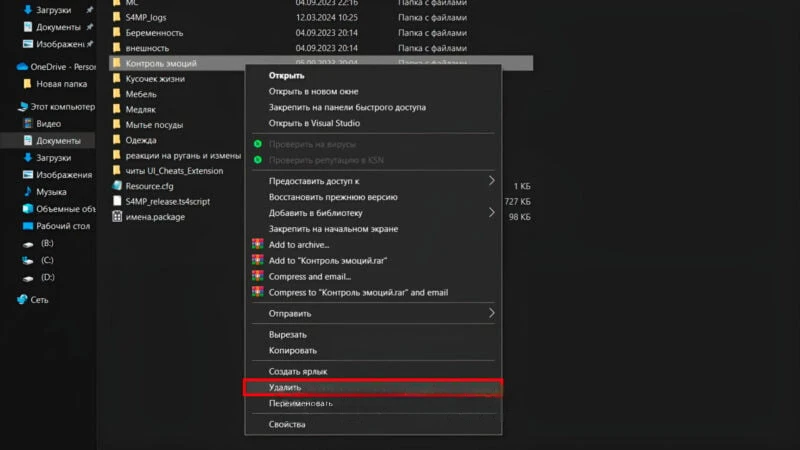Click the (C:) drive icon

pos(28,261)
